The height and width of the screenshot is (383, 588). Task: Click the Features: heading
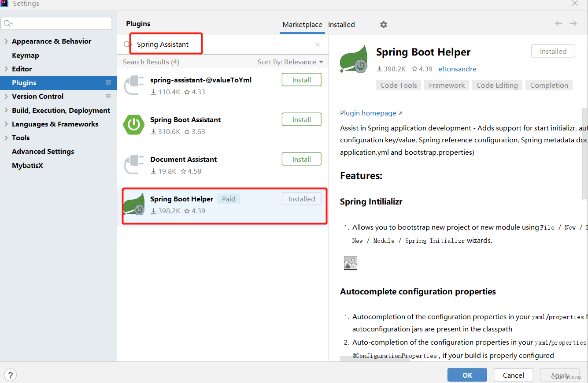click(x=361, y=175)
